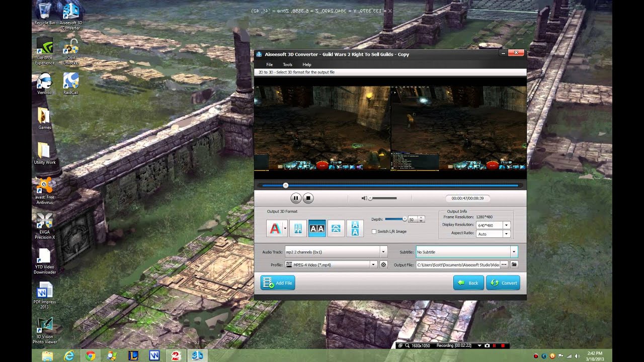The height and width of the screenshot is (362, 644).
Task: Click the system tray volume icon
Action: click(x=576, y=356)
